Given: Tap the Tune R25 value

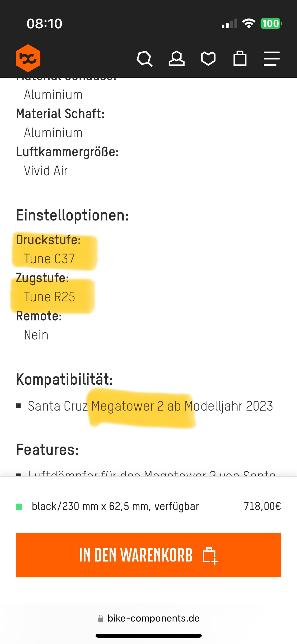Looking at the screenshot, I should 49,297.
